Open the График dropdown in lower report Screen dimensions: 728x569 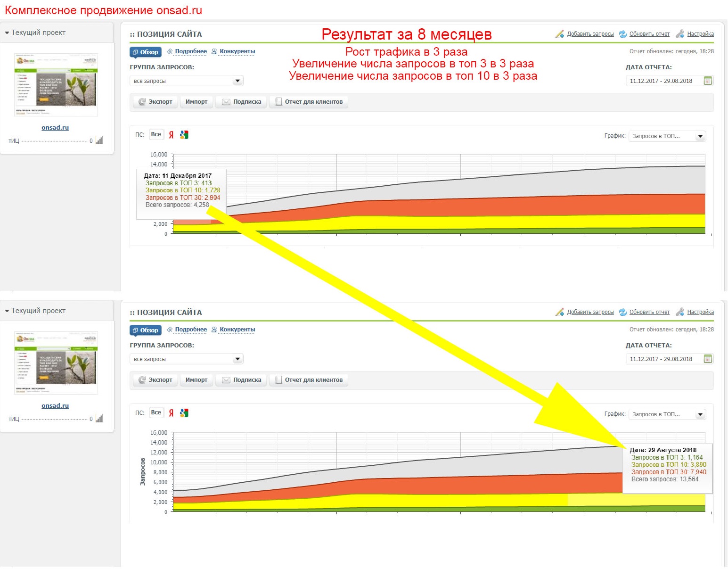(667, 414)
